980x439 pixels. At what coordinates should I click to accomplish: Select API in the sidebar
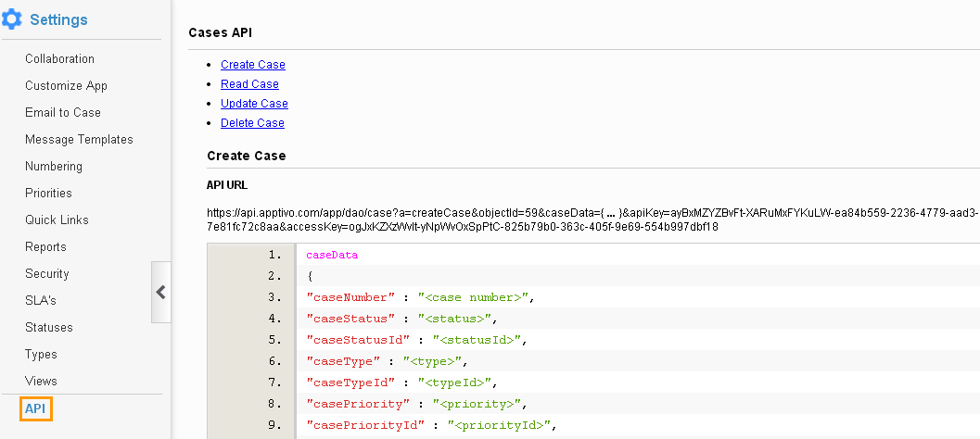coord(35,409)
